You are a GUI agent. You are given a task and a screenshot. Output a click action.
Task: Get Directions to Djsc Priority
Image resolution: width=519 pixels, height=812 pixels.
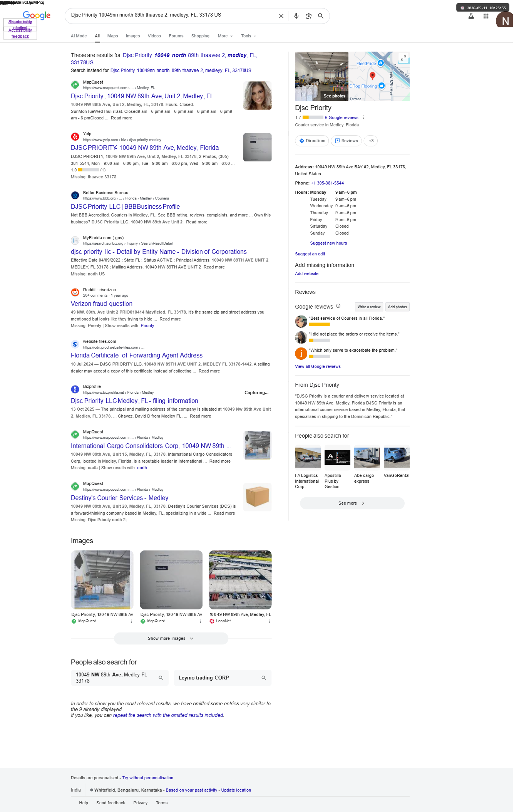(312, 141)
